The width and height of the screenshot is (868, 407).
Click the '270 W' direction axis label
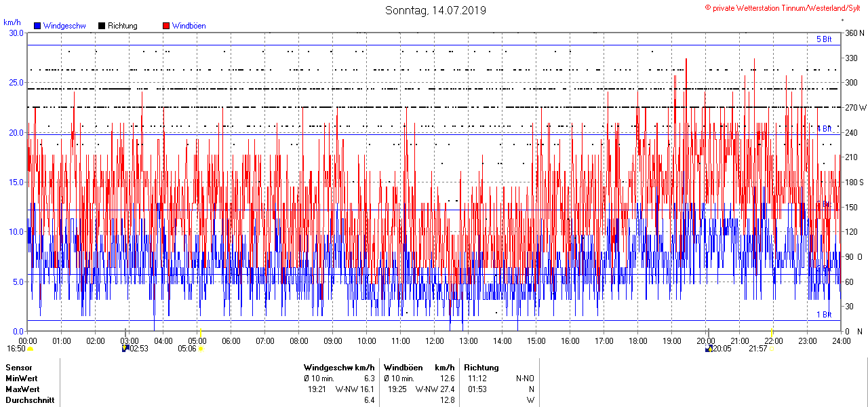click(x=854, y=107)
